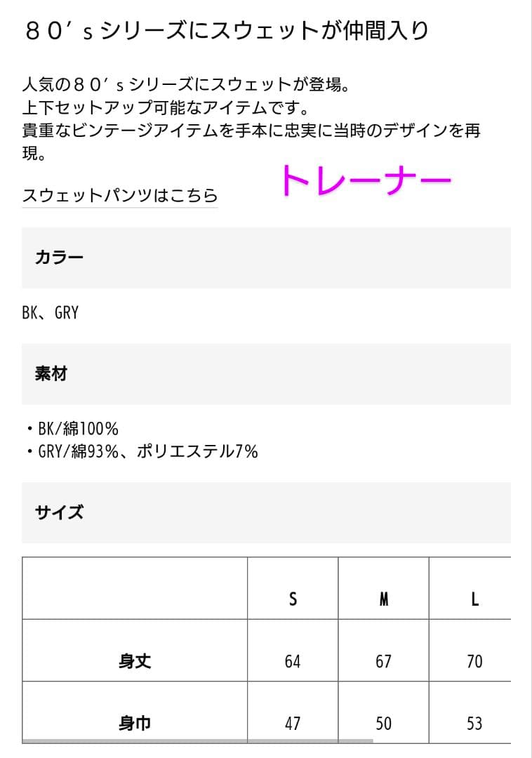Click the 47 cell in the 身巾 row
This screenshot has width=532, height=758.
[293, 723]
